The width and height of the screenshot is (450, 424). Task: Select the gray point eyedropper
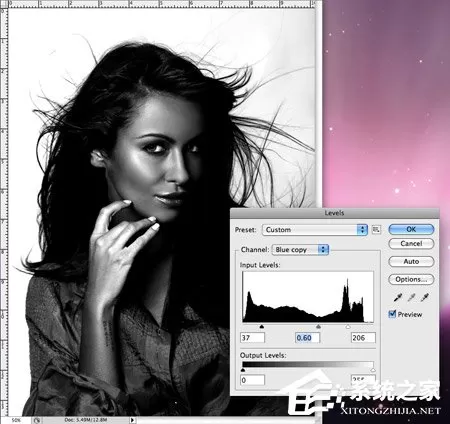411,297
